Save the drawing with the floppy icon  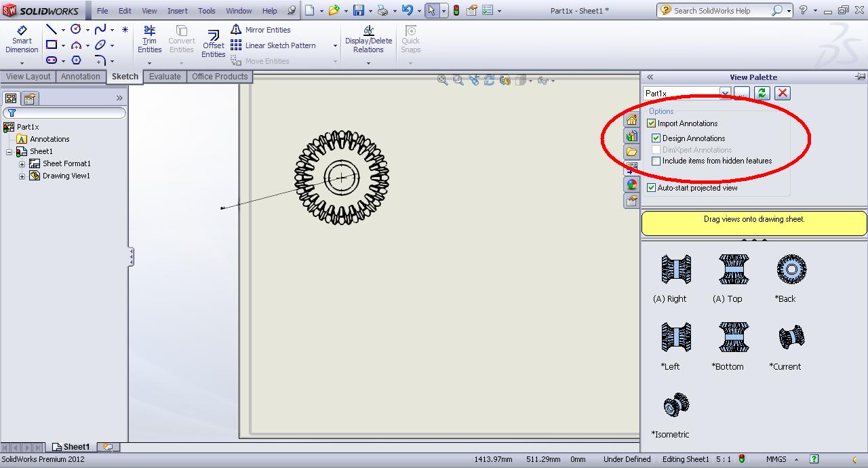coord(359,10)
